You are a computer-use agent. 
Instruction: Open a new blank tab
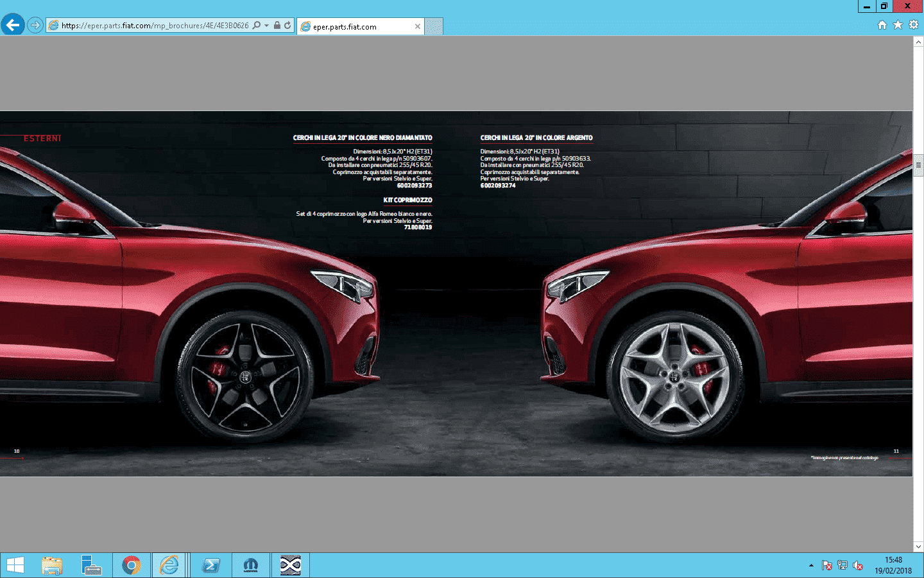[434, 26]
